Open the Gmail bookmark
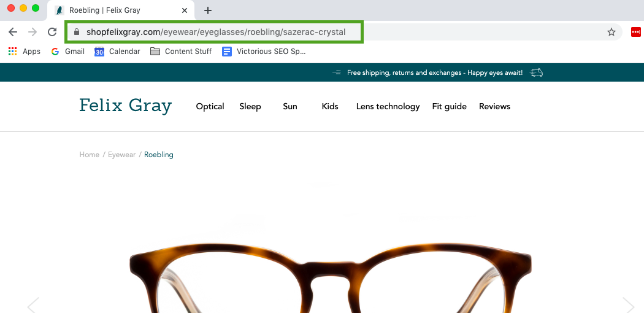 tap(67, 52)
